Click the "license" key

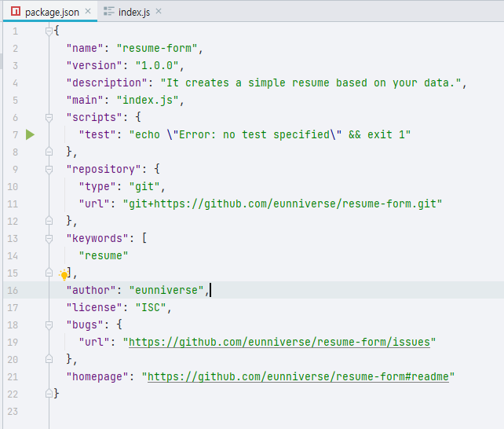tap(94, 307)
